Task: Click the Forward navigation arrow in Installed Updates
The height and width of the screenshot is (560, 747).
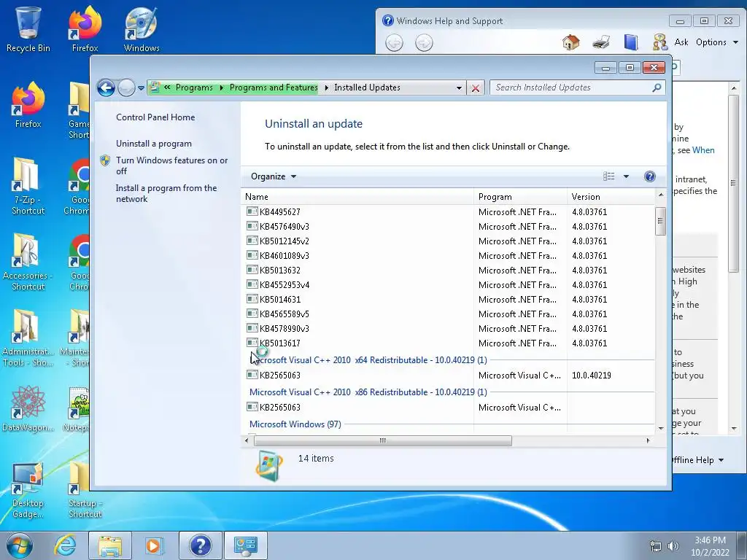Action: pos(126,87)
